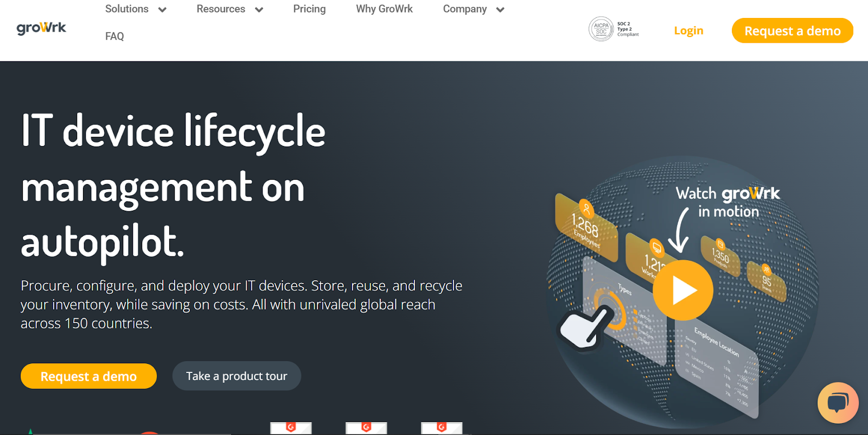Click the GroWrk logo in the header

pos(41,28)
